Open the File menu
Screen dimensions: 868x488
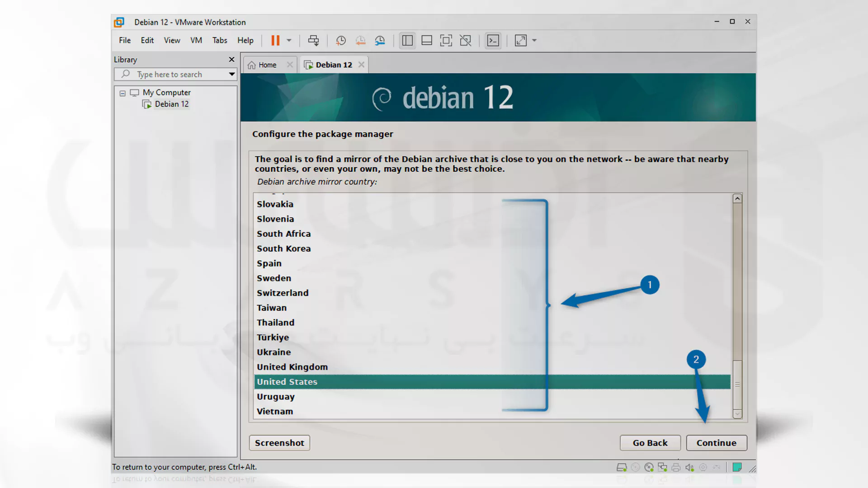pos(125,40)
